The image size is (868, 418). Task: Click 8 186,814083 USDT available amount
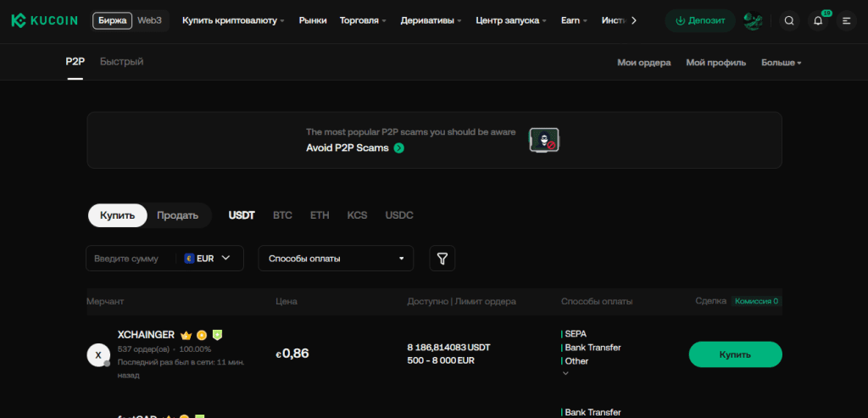(448, 348)
